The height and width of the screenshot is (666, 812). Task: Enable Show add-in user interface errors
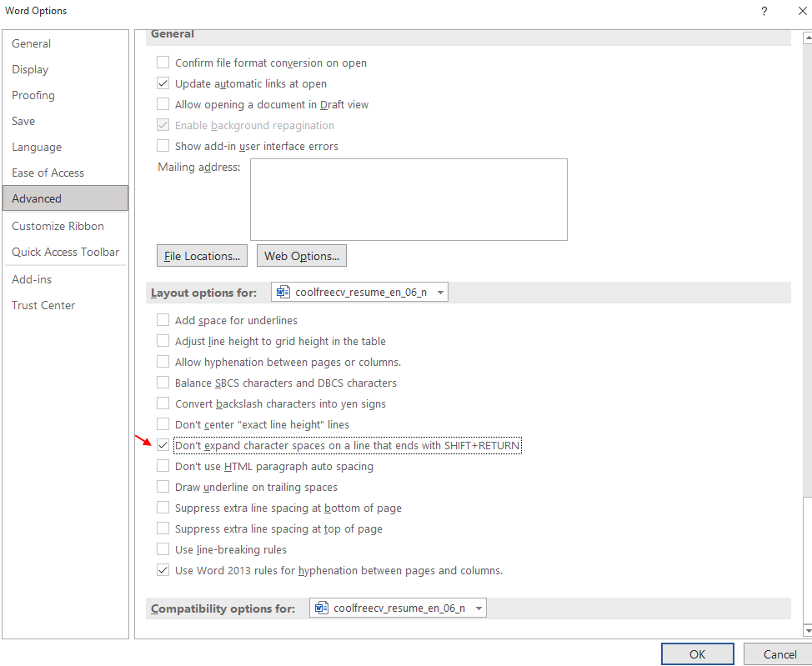click(x=163, y=146)
